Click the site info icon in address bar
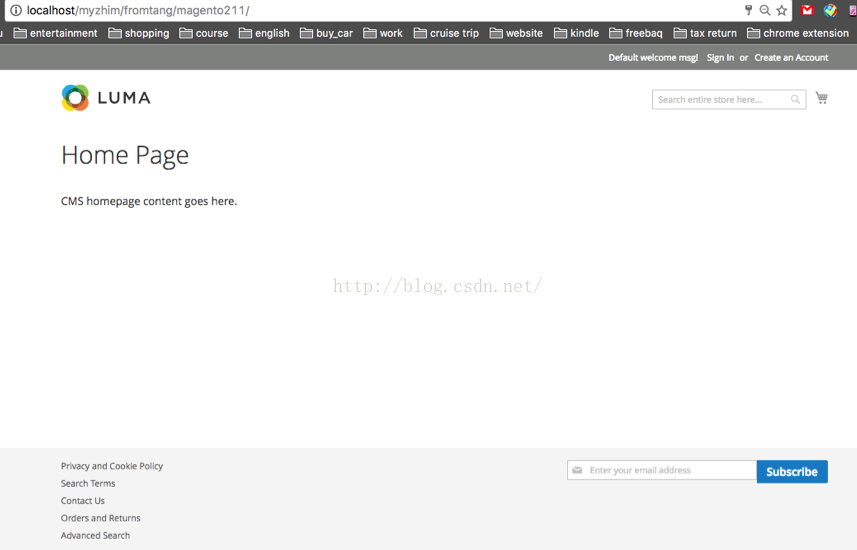The image size is (857, 550). [x=16, y=10]
